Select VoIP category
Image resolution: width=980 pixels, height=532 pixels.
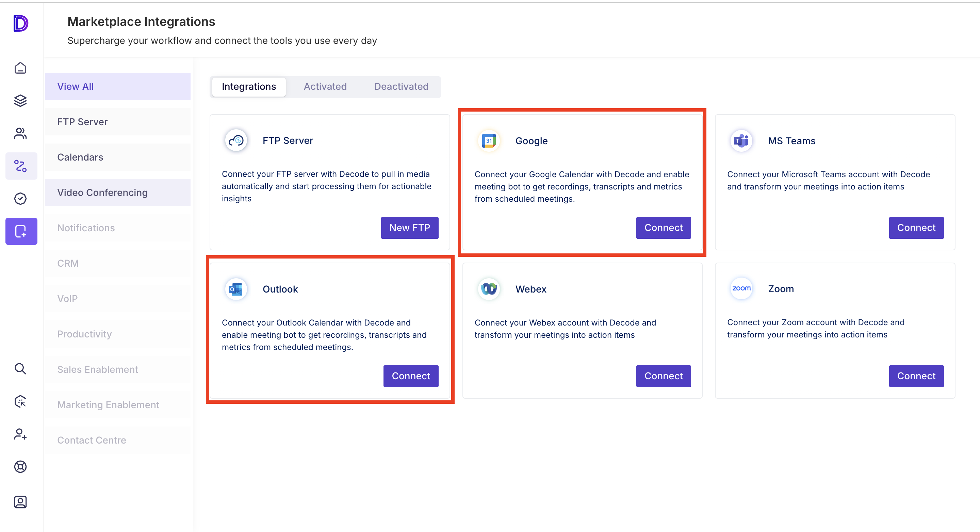[x=117, y=299]
